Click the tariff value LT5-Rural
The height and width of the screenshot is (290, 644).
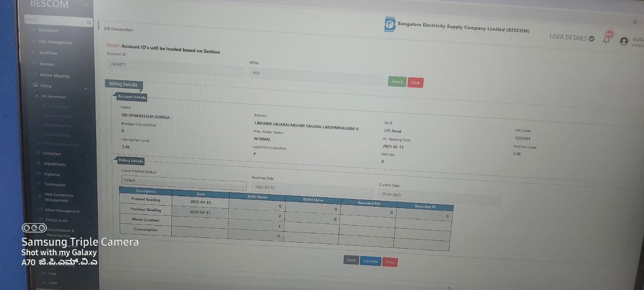[392, 131]
